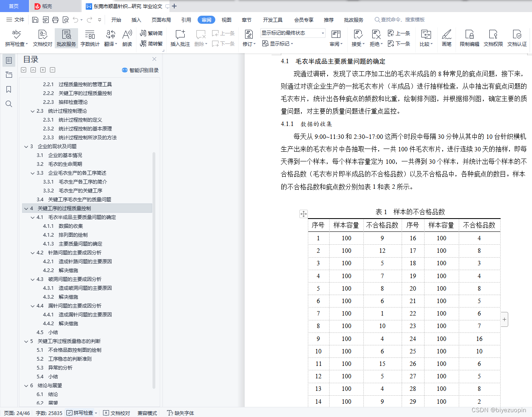The image size is (532, 417).
Task: Open print preview from quick access toolbar
Action: pyautogui.click(x=66, y=20)
